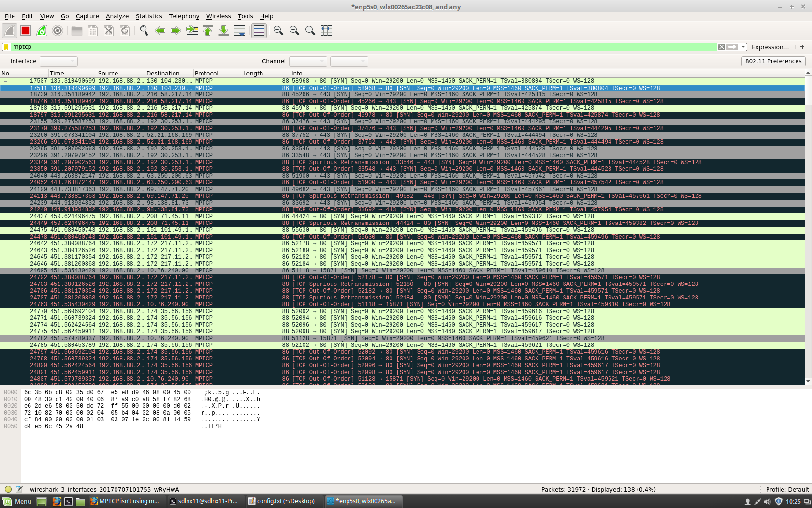The width and height of the screenshot is (812, 508).
Task: Reload the current capture file
Action: coord(125,30)
